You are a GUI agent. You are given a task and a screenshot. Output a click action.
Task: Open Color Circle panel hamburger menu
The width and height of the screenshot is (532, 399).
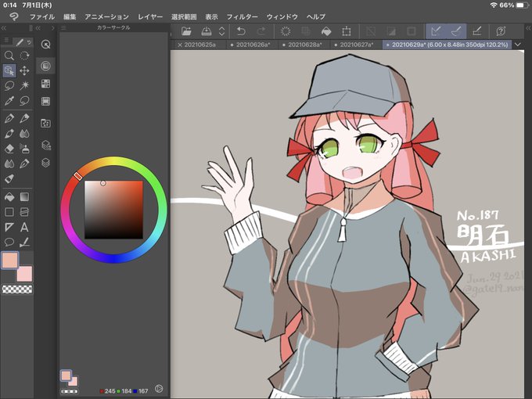click(x=63, y=28)
